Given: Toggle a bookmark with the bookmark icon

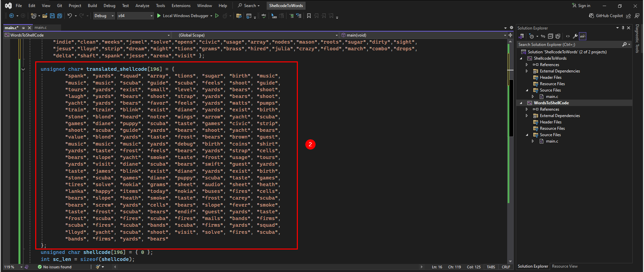Looking at the screenshot, I should coord(309,16).
